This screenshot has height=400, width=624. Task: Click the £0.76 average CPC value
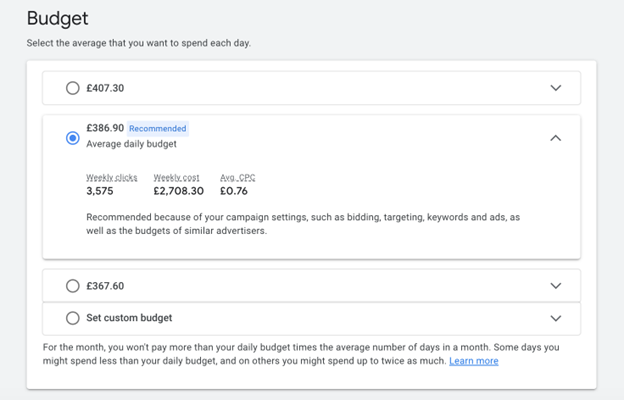(x=233, y=191)
